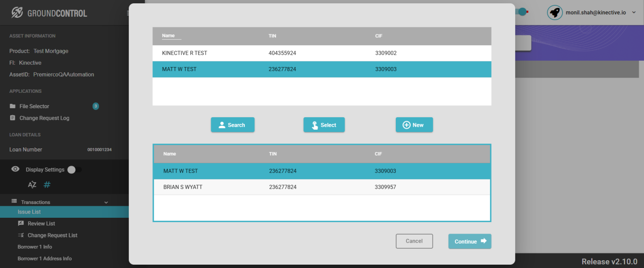Cancel the dialog
This screenshot has height=268, width=644.
click(x=414, y=241)
